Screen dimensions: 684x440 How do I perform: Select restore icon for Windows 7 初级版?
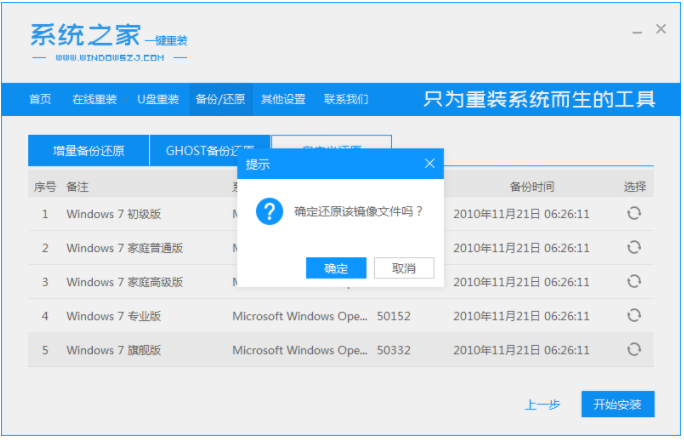(x=634, y=213)
